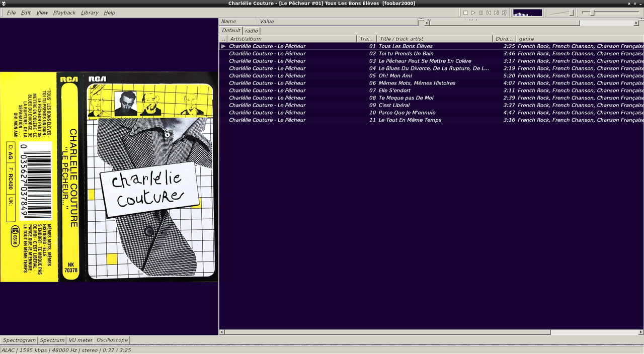Sort by track number column header
644x354 pixels.
point(367,39)
